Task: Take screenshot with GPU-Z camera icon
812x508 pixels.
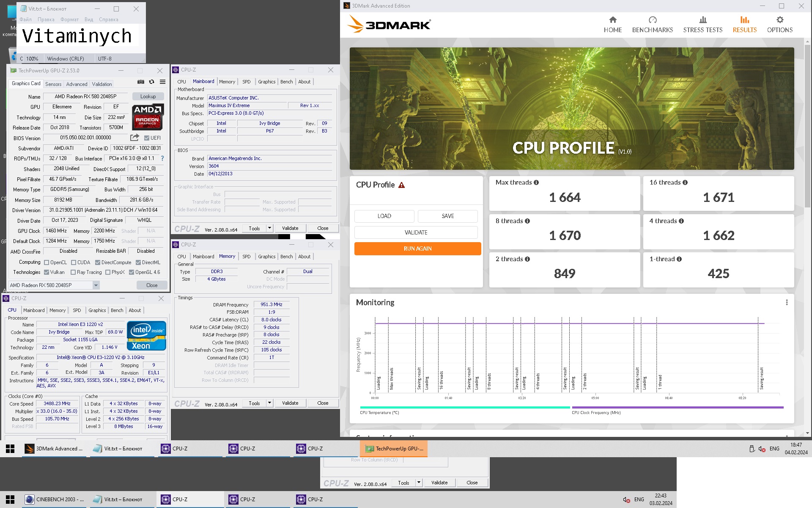Action: (141, 82)
